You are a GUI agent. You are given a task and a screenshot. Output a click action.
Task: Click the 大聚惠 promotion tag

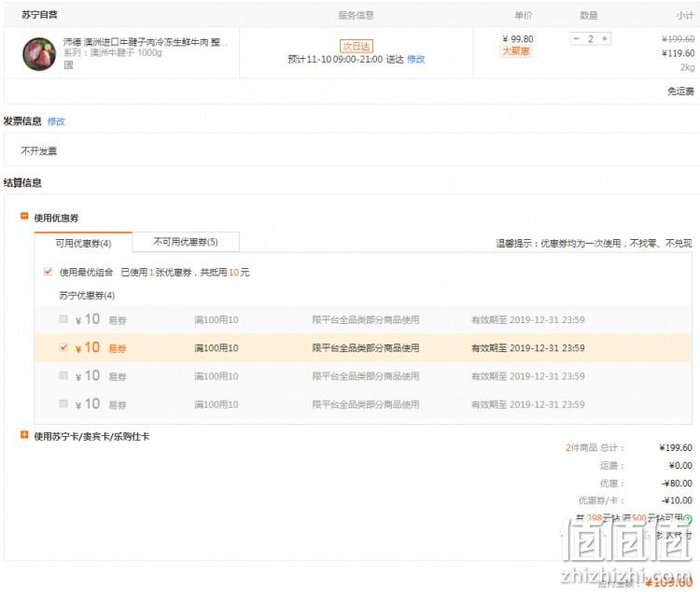(x=516, y=51)
